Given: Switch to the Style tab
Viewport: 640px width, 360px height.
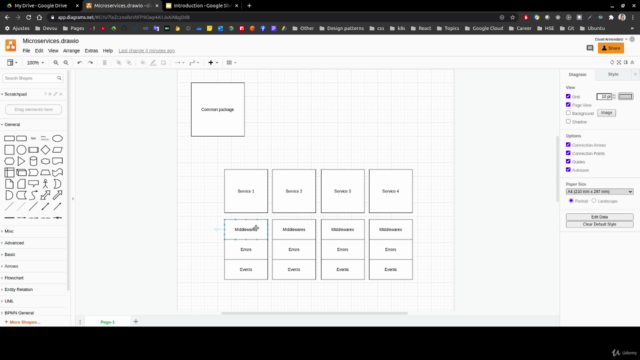Looking at the screenshot, I should point(613,74).
